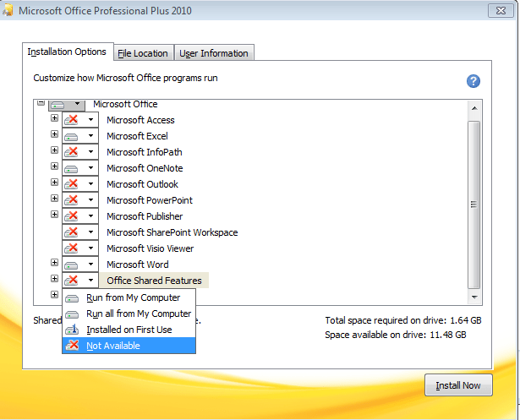Viewport: 520px width, 420px height.
Task: Click the Not Available icon beside Microsoft Access
Action: (71, 120)
